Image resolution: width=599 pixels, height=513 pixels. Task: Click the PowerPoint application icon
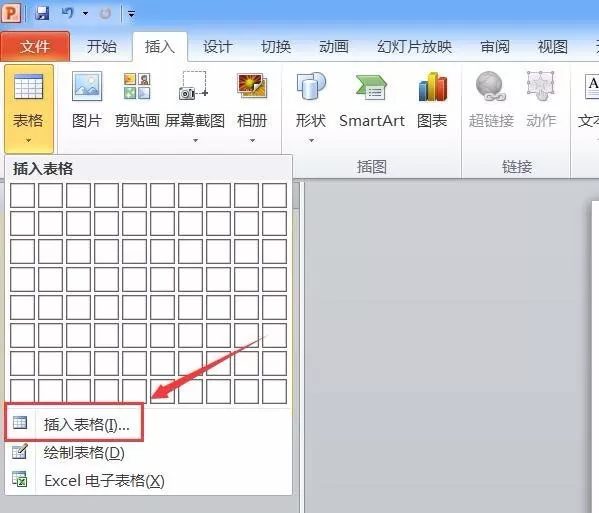click(x=10, y=13)
